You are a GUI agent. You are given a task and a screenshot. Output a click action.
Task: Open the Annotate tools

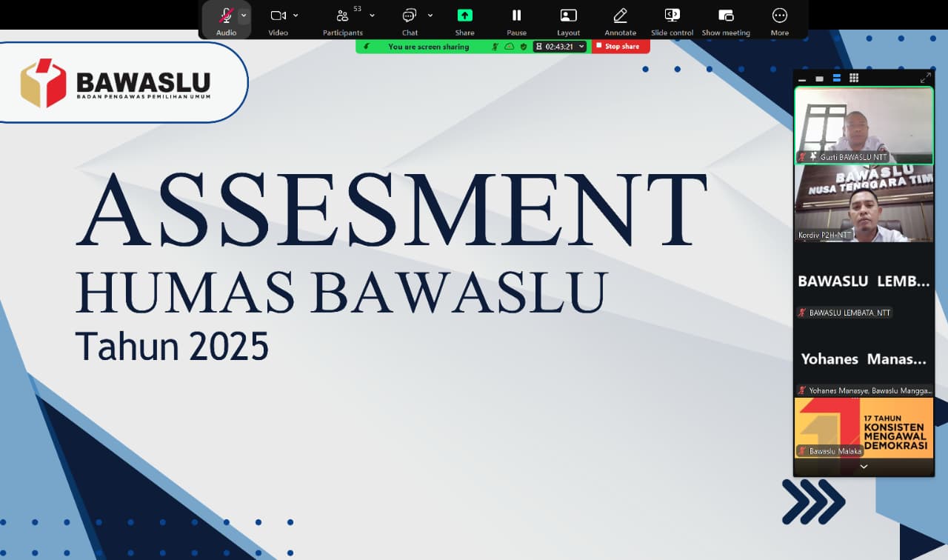620,16
